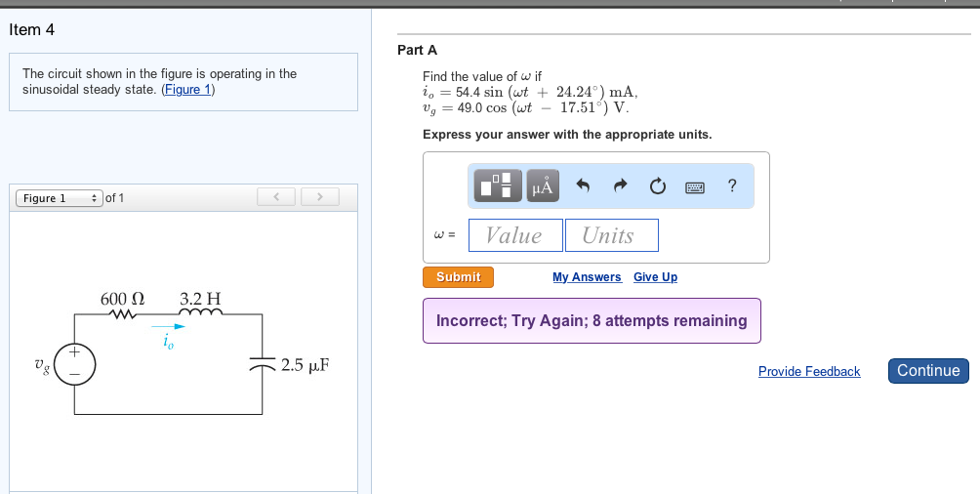This screenshot has width=980, height=494.
Task: Undo the last answer edit
Action: pyautogui.click(x=583, y=185)
